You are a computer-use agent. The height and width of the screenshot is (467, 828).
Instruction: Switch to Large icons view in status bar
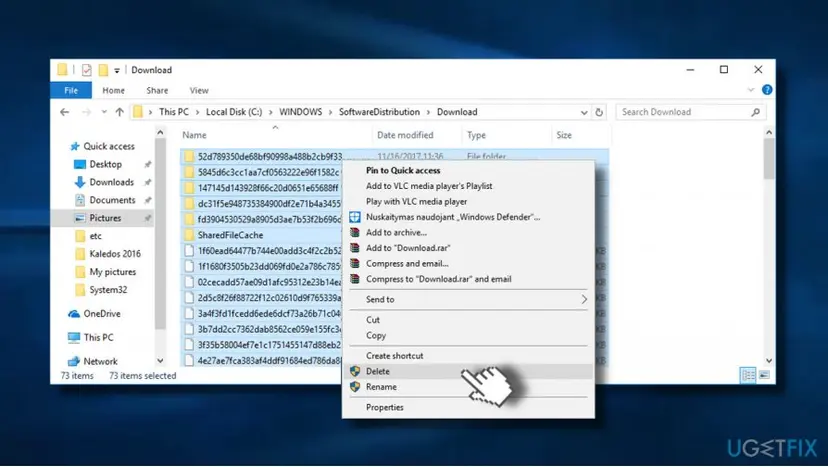pos(764,375)
